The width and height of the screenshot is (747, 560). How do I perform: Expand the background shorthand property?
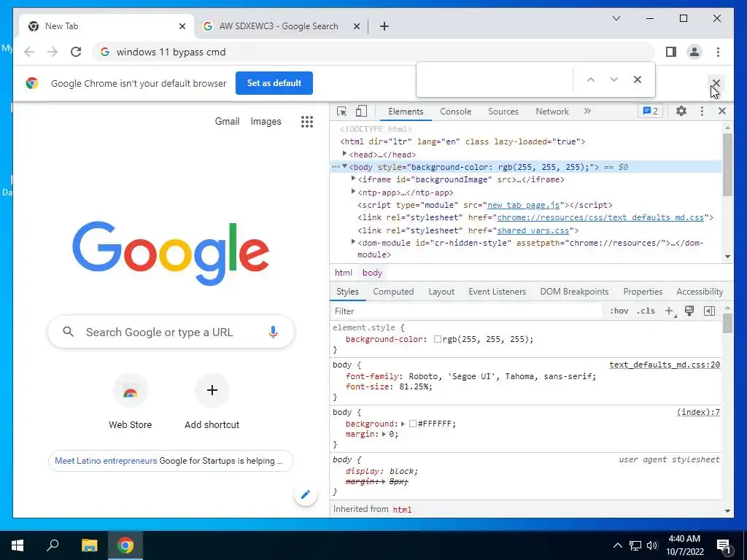[x=403, y=424]
